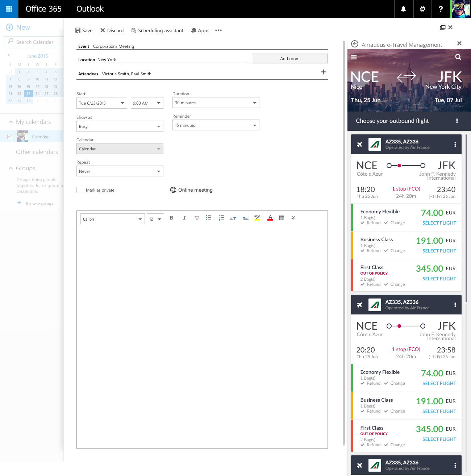Screen dimensions: 471x476
Task: Select First Class on 18:20 flight
Action: coord(439,279)
